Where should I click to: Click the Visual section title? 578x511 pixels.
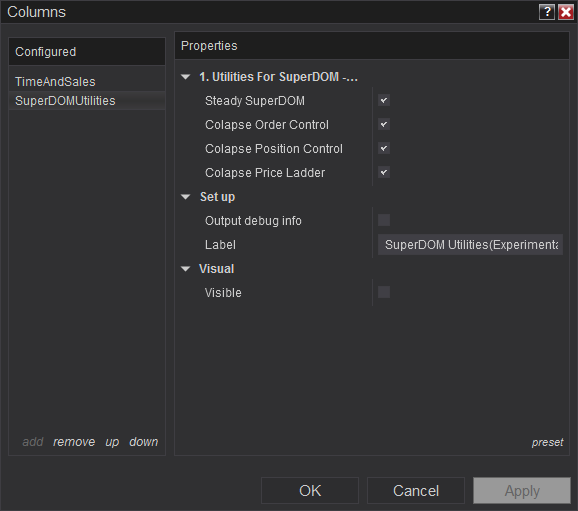click(x=216, y=269)
